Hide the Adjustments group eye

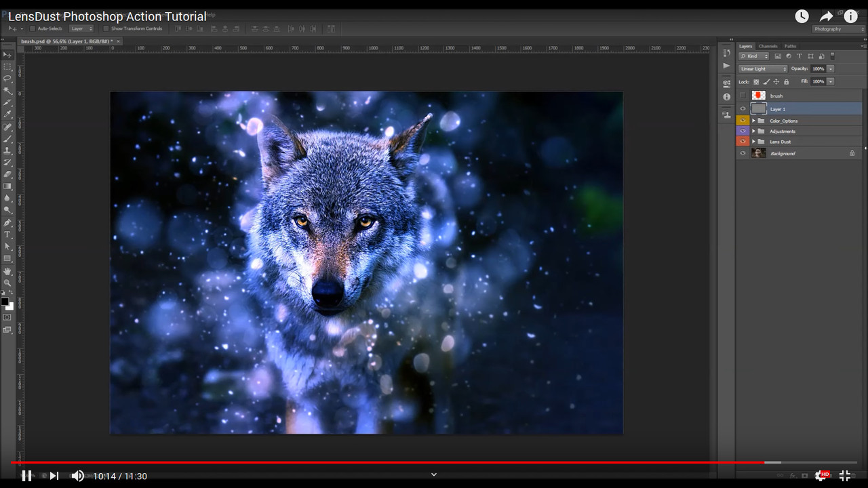[x=743, y=131]
